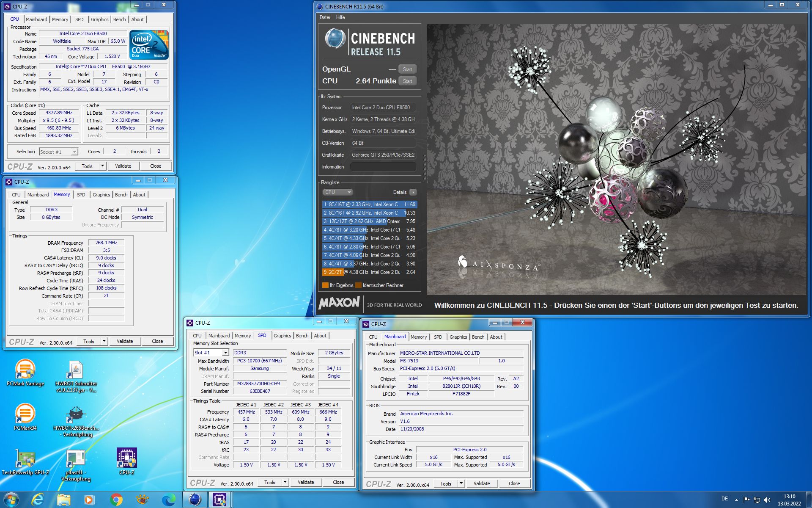Open Tools dropdown arrow in Mainboard window
Viewport: 812px width, 508px height.
click(461, 483)
